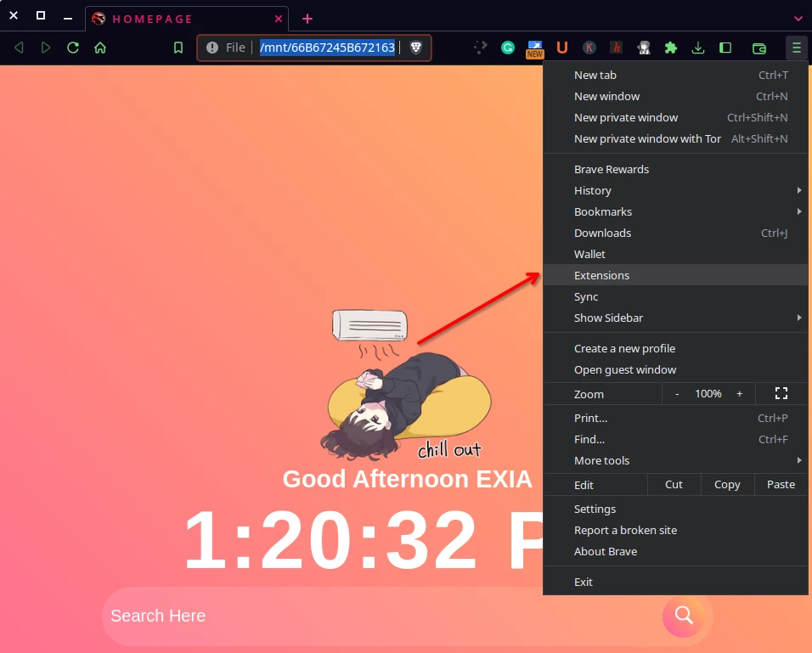Viewport: 812px width, 653px height.
Task: Click the Copy button in the menu
Action: click(727, 484)
